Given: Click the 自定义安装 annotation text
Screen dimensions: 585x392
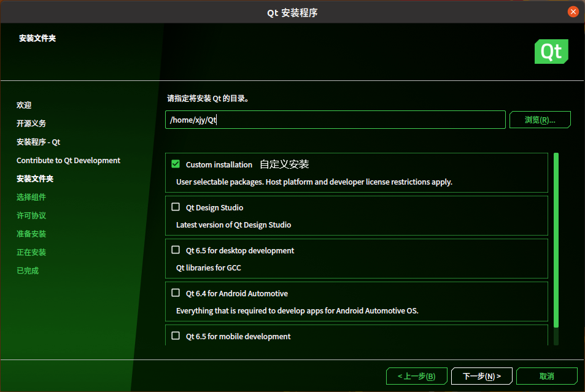Looking at the screenshot, I should [x=284, y=164].
